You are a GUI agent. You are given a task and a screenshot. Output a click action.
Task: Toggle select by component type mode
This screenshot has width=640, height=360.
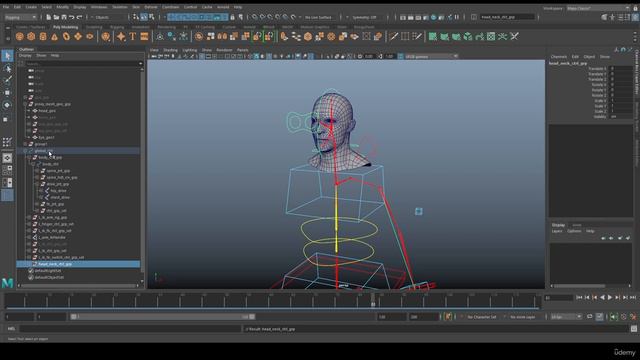pyautogui.click(x=152, y=17)
